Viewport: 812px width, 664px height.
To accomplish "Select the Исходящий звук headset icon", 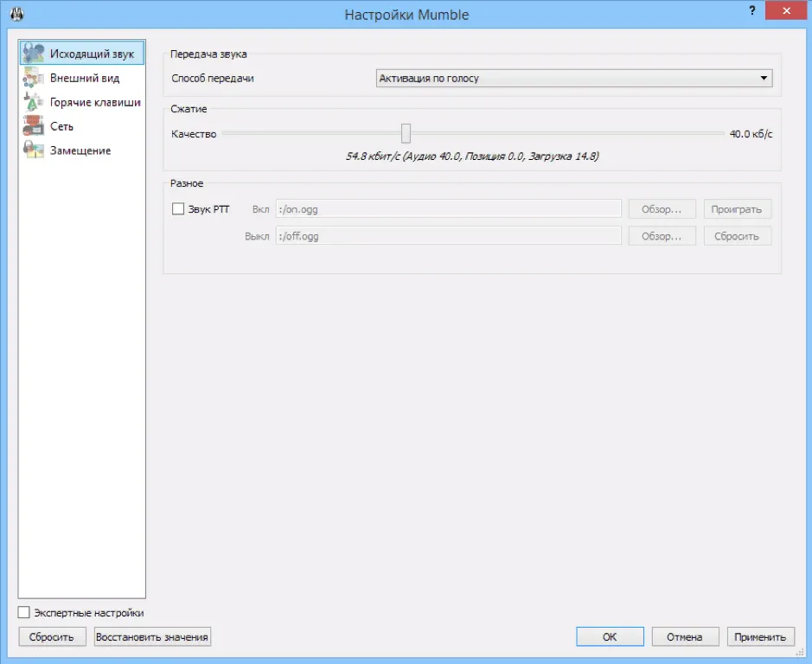I will [33, 53].
